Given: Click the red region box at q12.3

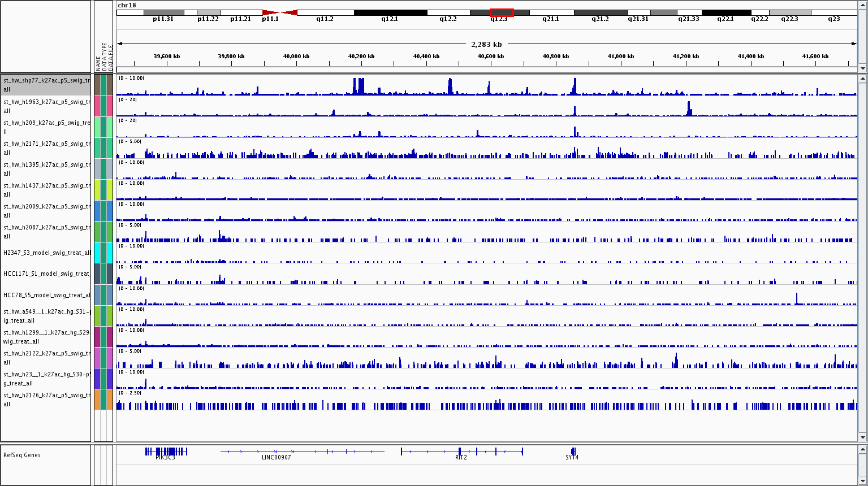Looking at the screenshot, I should [x=502, y=12].
